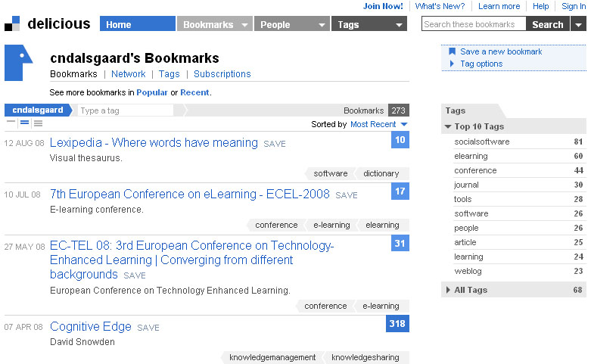Click the blue user profile avatar
591x364 pixels.
[x=18, y=62]
